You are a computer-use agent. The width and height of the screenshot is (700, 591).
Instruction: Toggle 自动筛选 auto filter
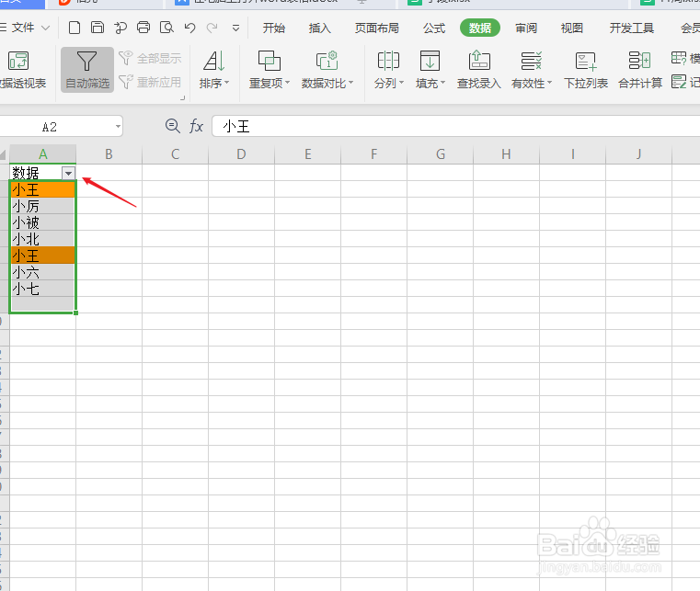(87, 70)
